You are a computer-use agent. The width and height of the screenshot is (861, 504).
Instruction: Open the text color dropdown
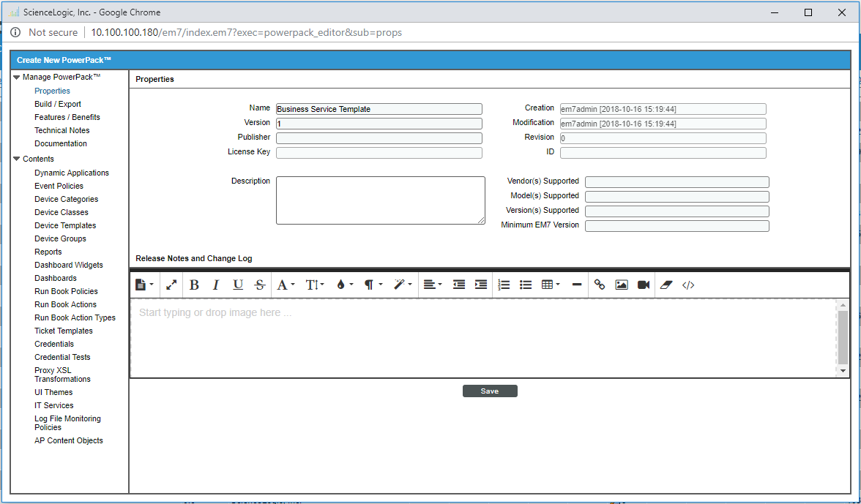point(344,285)
